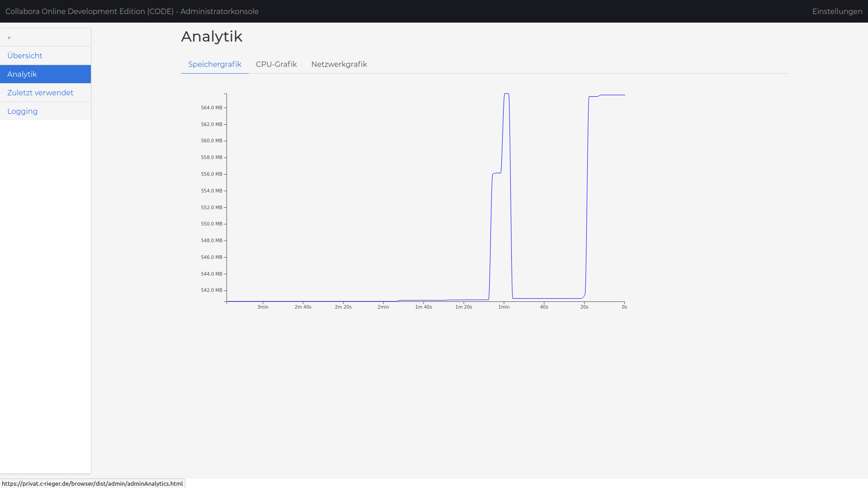The height and width of the screenshot is (488, 868).
Task: Click the 560.0 MB axis label
Action: coord(212,141)
